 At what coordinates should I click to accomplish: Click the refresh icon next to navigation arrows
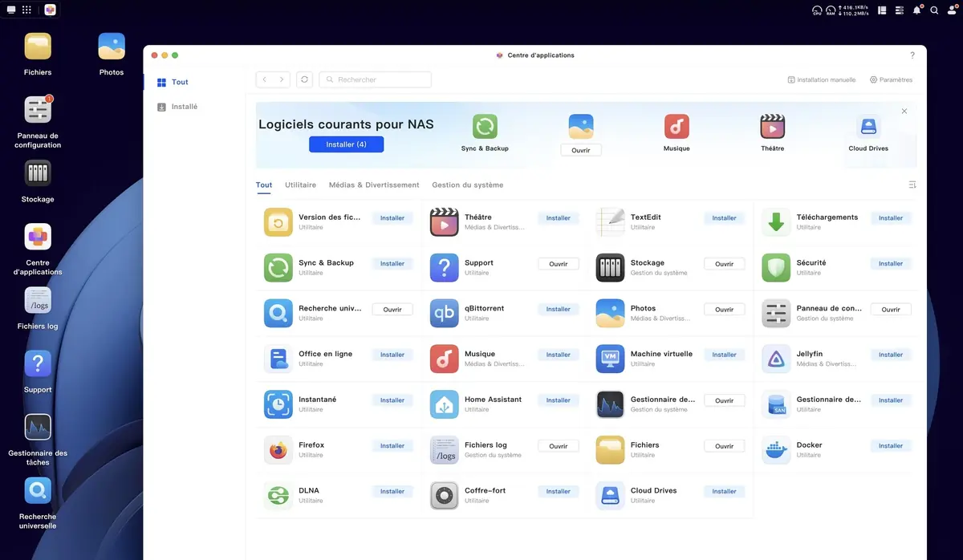(x=303, y=79)
